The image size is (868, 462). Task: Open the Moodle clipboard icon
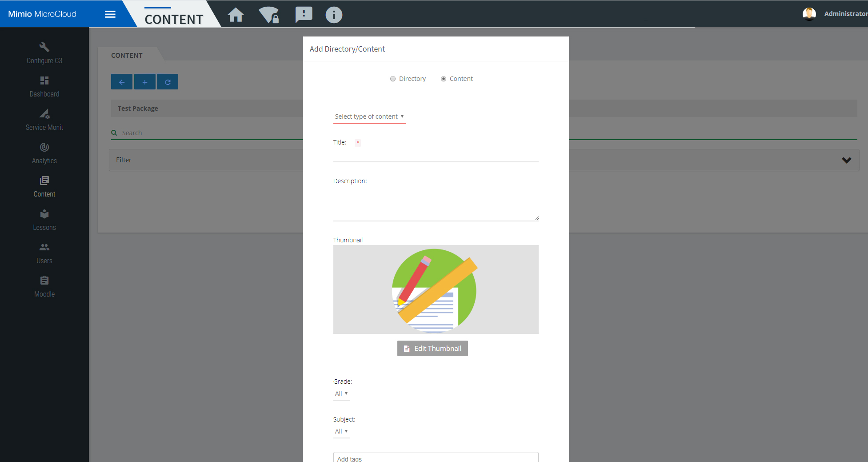point(44,281)
